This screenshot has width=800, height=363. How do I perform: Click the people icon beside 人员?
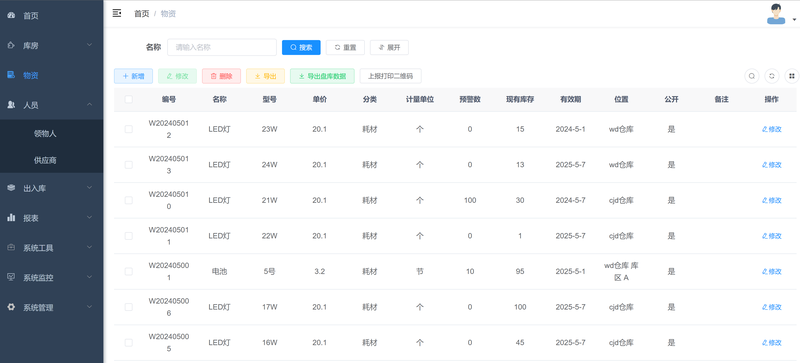(11, 105)
